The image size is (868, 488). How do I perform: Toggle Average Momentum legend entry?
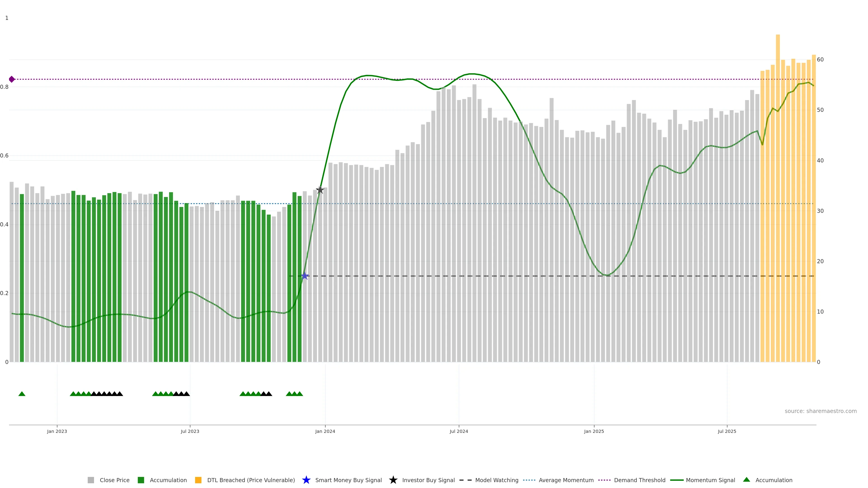566,480
